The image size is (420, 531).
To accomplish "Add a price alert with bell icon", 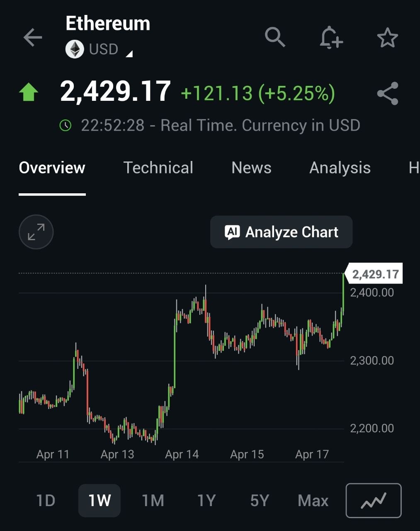I will pyautogui.click(x=331, y=38).
